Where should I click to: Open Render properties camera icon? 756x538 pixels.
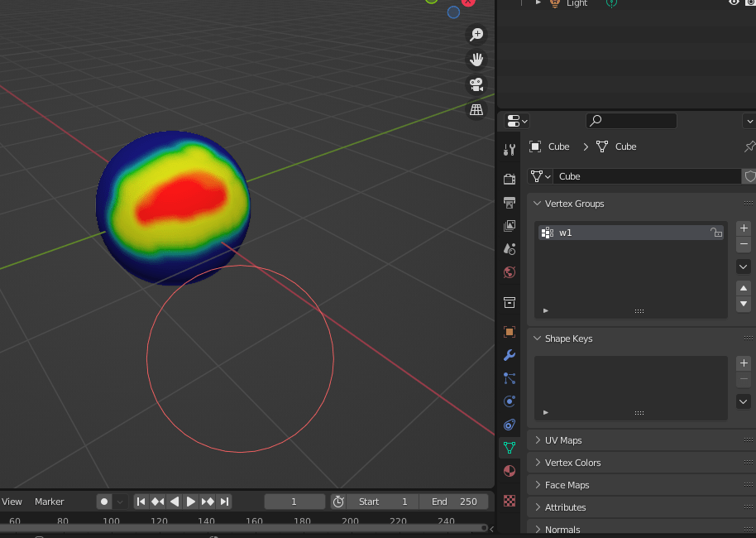coord(510,177)
